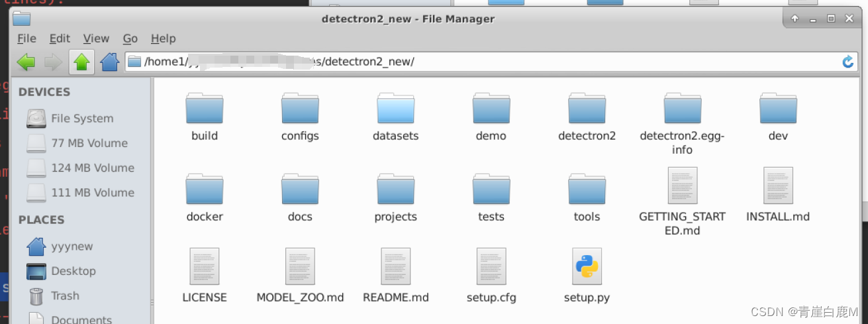Open the Go menu
The width and height of the screenshot is (868, 324).
(x=130, y=39)
